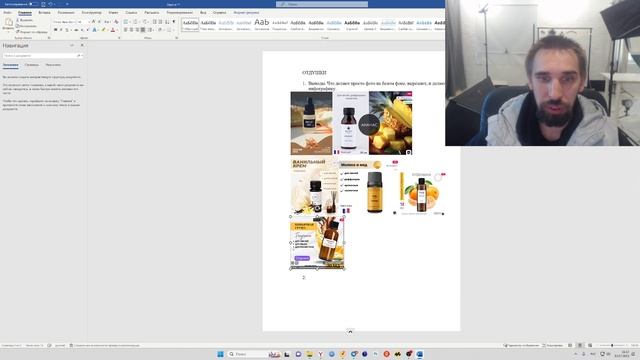The height and width of the screenshot is (360, 640).
Task: Click the Line Spacing icon
Action: tap(150, 30)
